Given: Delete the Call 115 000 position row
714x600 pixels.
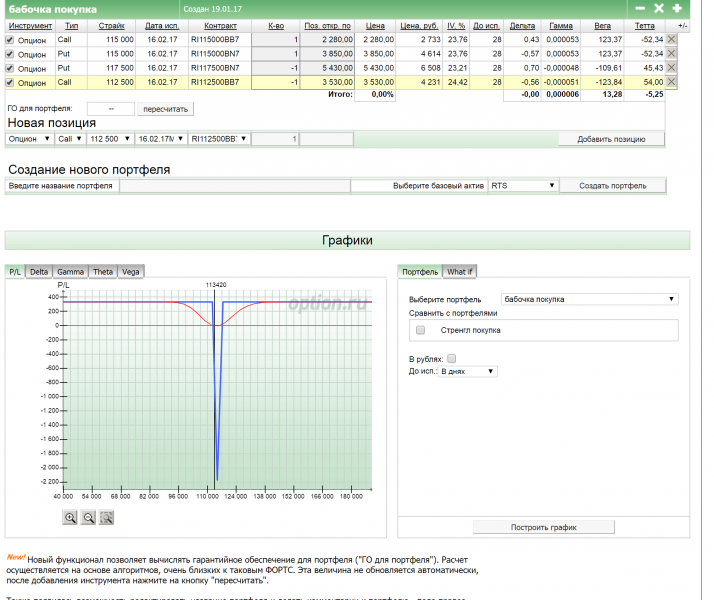Looking at the screenshot, I should 671,40.
